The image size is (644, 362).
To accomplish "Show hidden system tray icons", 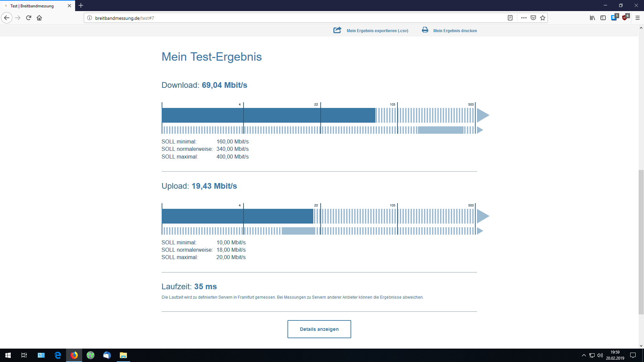I will (x=584, y=355).
